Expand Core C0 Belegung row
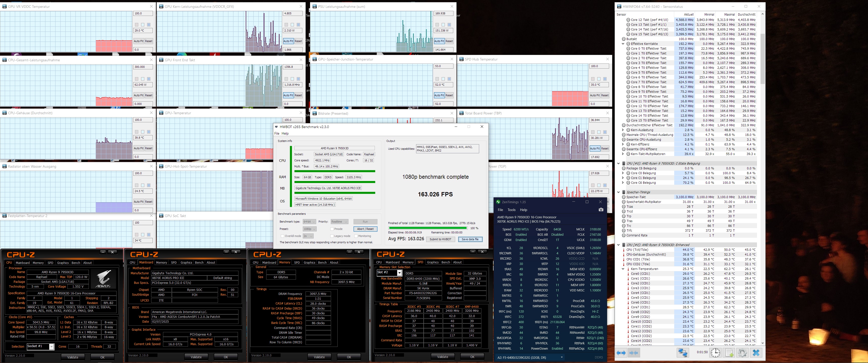 [623, 173]
